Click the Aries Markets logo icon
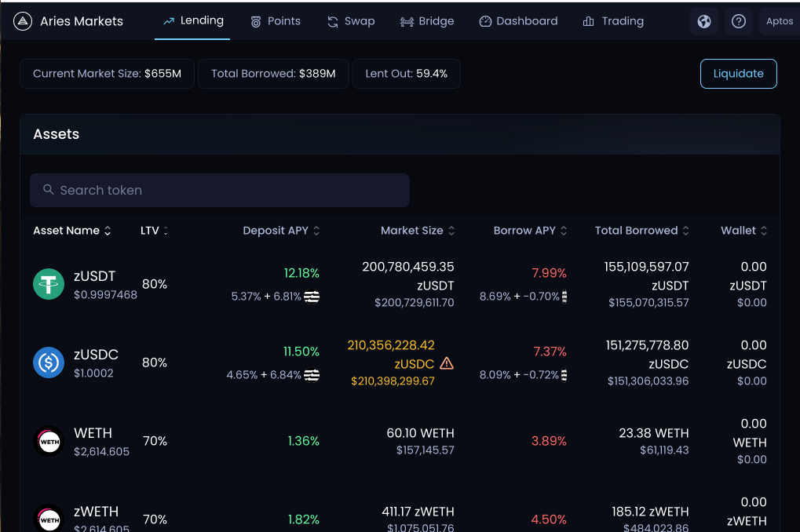This screenshot has width=800, height=532. [x=23, y=21]
